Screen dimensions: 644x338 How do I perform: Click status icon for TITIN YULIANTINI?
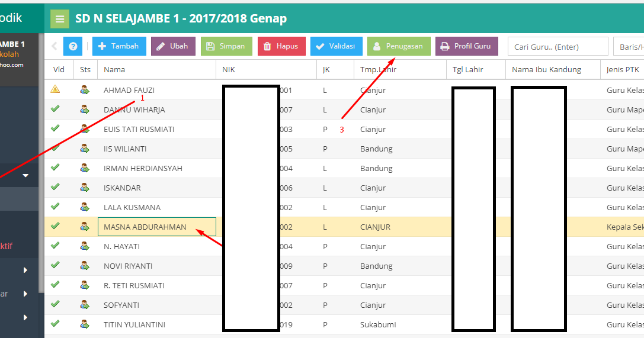pos(85,324)
